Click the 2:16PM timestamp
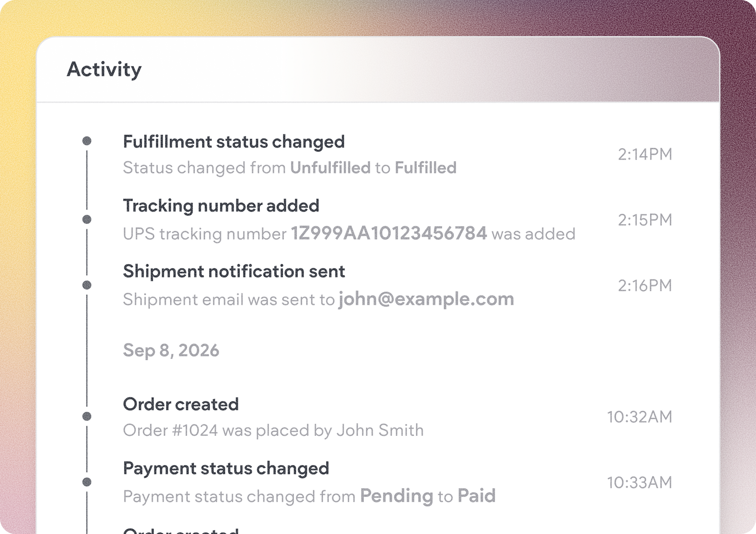The height and width of the screenshot is (534, 756). coord(645,285)
